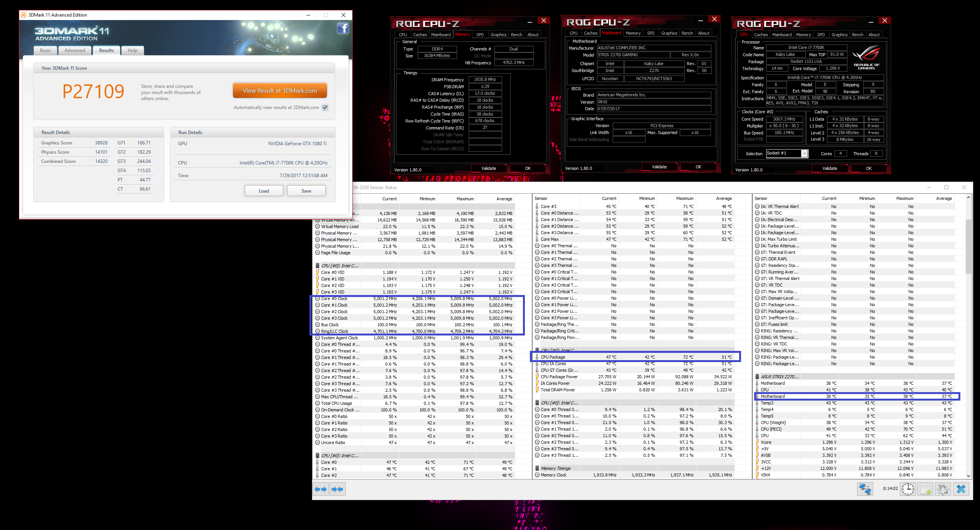The image size is (980, 530).
Task: Select the IA Cores Power row
Action: click(634, 383)
